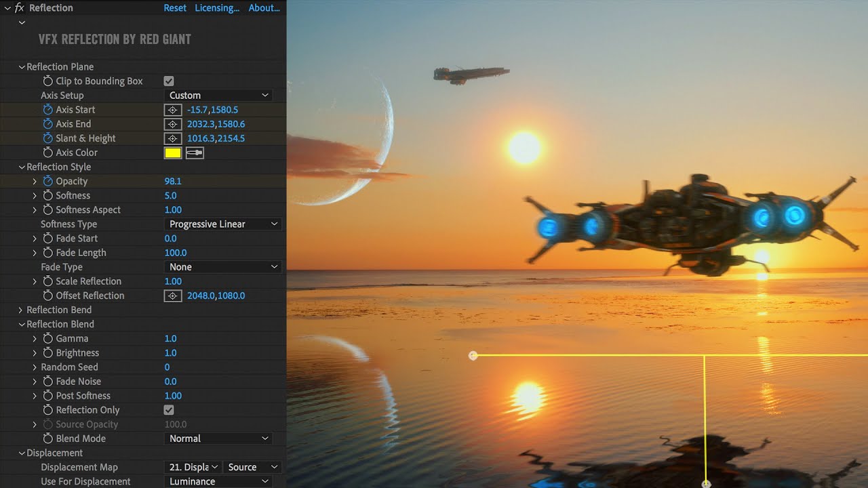868x488 pixels.
Task: Click the Fade Length stopwatch
Action: pyautogui.click(x=47, y=253)
